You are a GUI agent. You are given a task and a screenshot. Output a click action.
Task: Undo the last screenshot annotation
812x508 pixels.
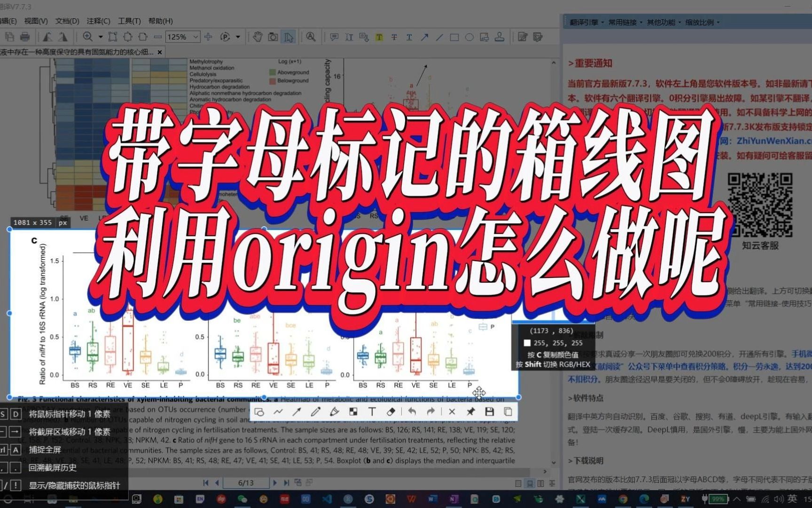click(412, 412)
